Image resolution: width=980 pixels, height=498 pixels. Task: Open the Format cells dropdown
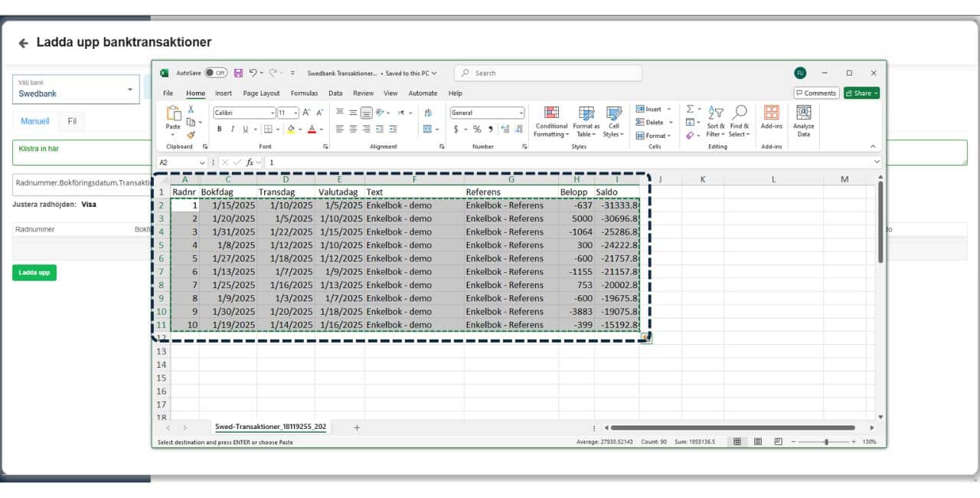[653, 136]
